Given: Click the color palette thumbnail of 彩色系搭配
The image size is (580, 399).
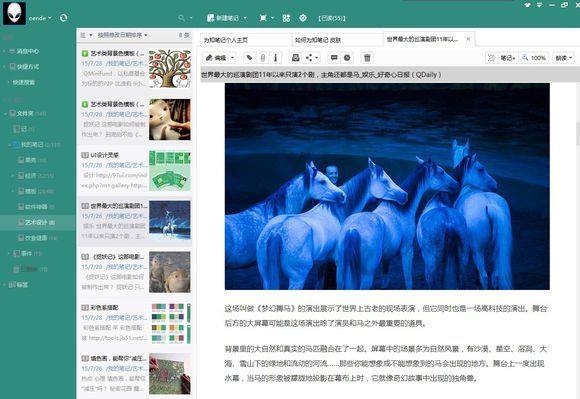Looking at the screenshot, I should (x=170, y=323).
